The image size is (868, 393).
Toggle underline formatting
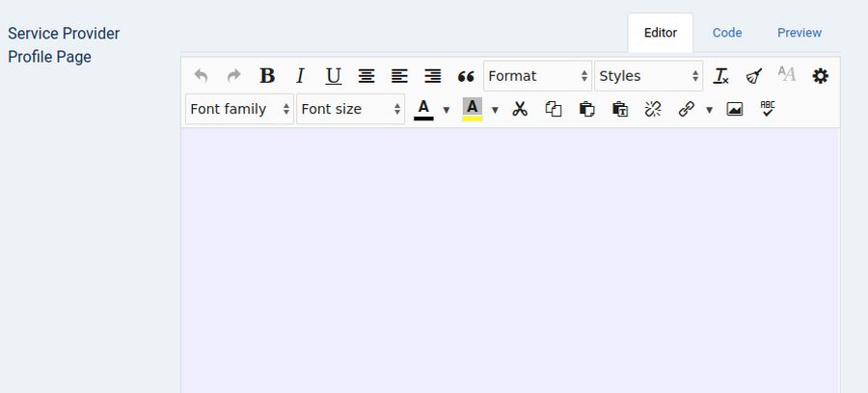click(333, 76)
